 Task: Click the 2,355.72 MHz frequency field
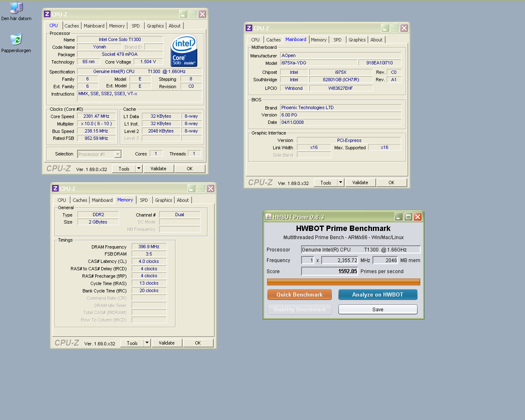tap(340, 260)
